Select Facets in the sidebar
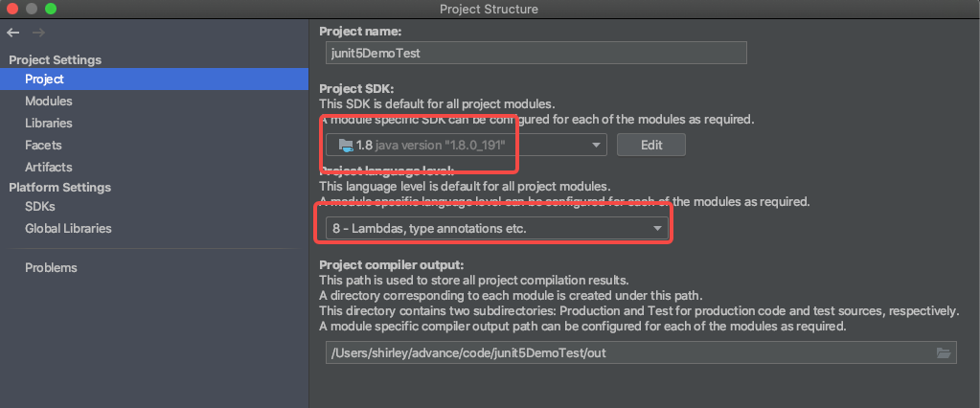The image size is (980, 408). coord(43,146)
